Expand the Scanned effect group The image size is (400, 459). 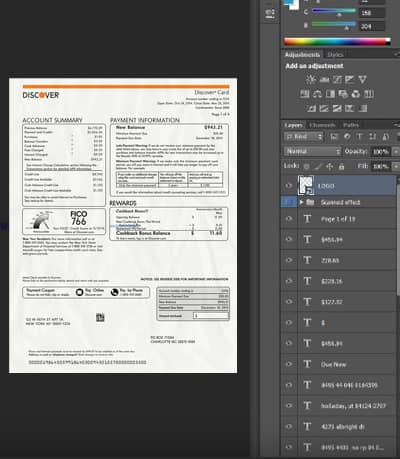[x=301, y=202]
